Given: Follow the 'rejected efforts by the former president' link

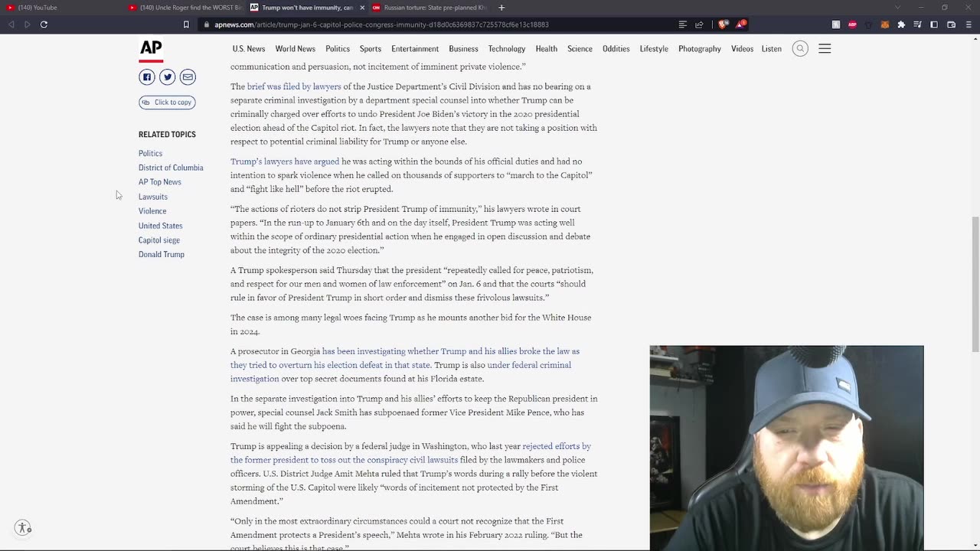Looking at the screenshot, I should [410, 453].
